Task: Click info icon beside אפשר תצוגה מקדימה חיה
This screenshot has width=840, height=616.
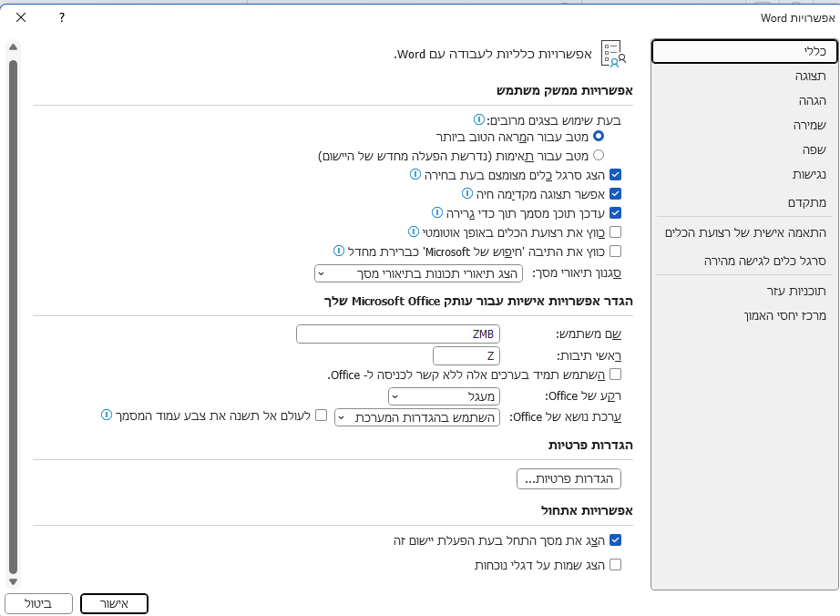Action: (467, 193)
